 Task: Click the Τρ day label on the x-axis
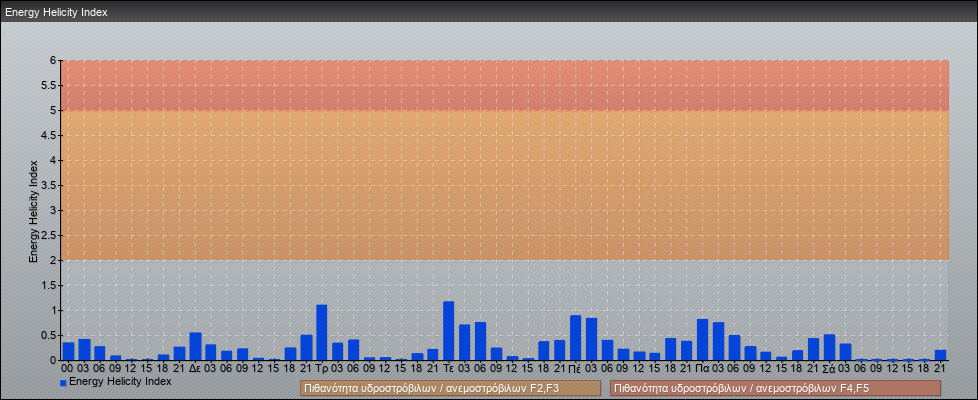322,368
